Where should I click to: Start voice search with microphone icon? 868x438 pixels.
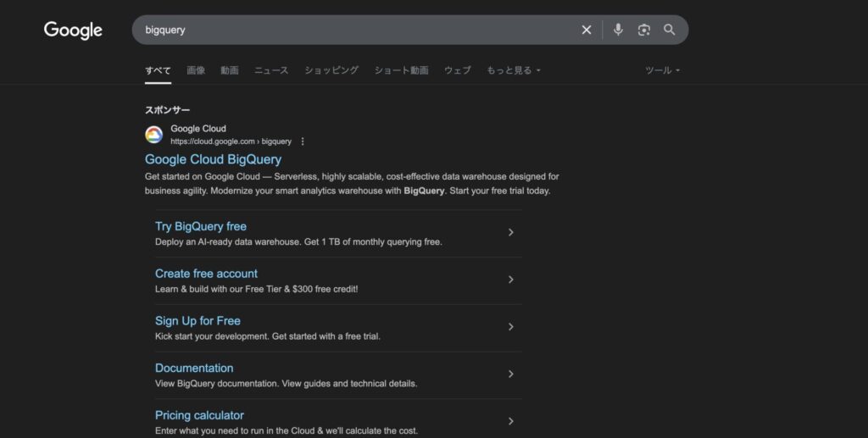(618, 30)
